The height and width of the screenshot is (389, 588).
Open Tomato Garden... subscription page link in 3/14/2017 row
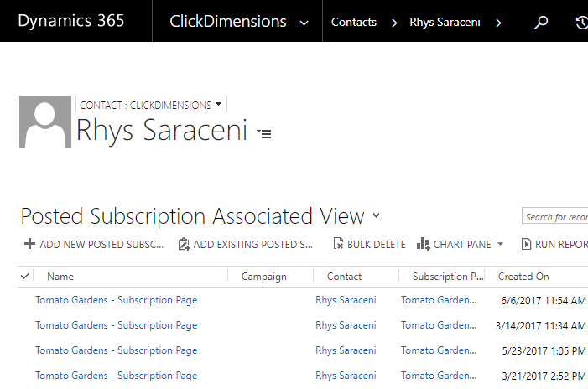(x=439, y=325)
